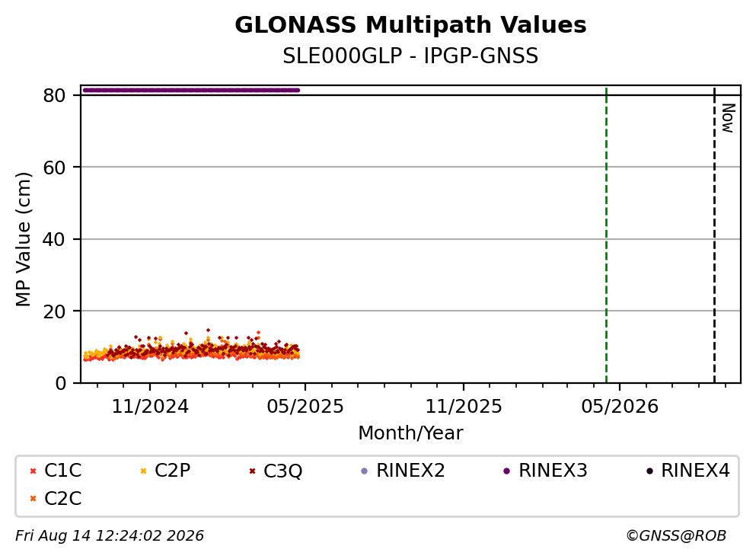Click the 80 y-axis tick label
Viewport: 756px width, 559px height.
coord(54,95)
